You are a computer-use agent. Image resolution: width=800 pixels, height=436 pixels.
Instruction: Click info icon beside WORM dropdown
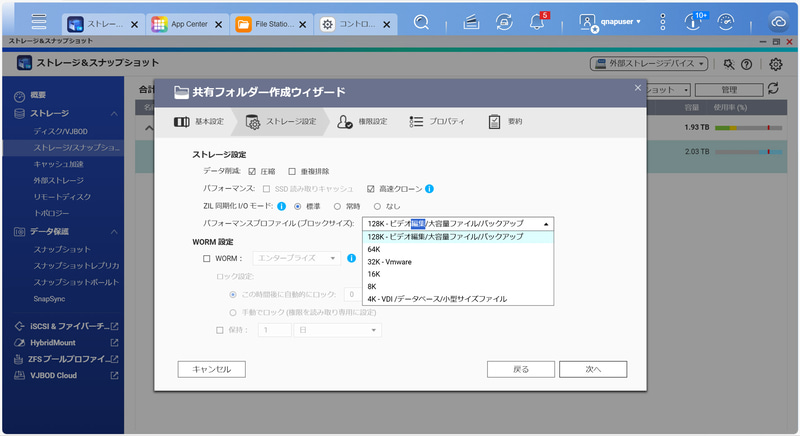pyautogui.click(x=352, y=258)
